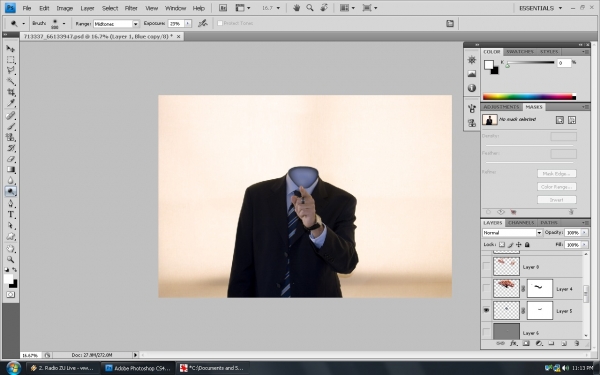Screen dimensions: 600x375
Task: Open the Brush preset picker
Action: coord(64,24)
